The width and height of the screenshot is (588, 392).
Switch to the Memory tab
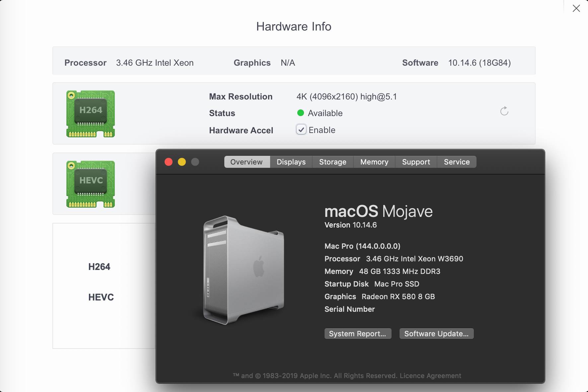(374, 162)
